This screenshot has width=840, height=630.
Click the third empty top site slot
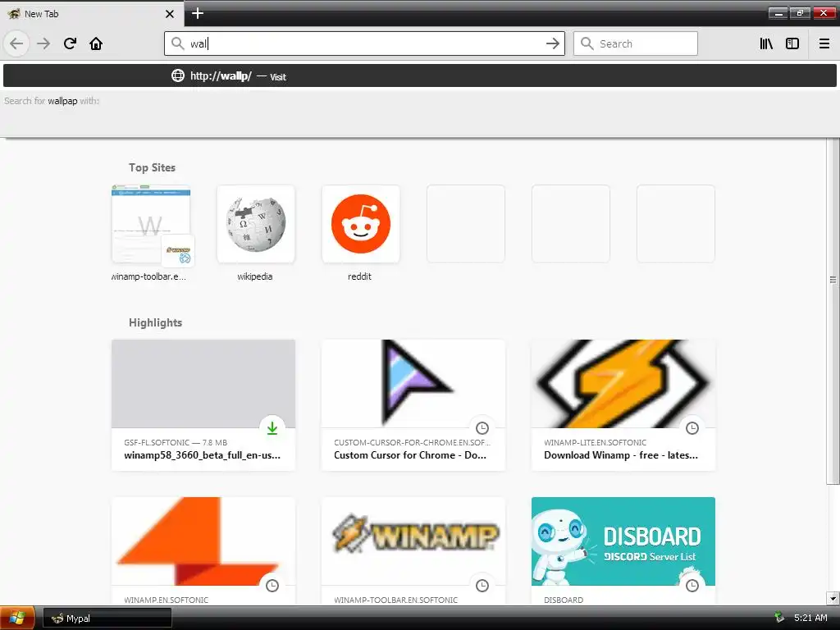[x=676, y=224]
